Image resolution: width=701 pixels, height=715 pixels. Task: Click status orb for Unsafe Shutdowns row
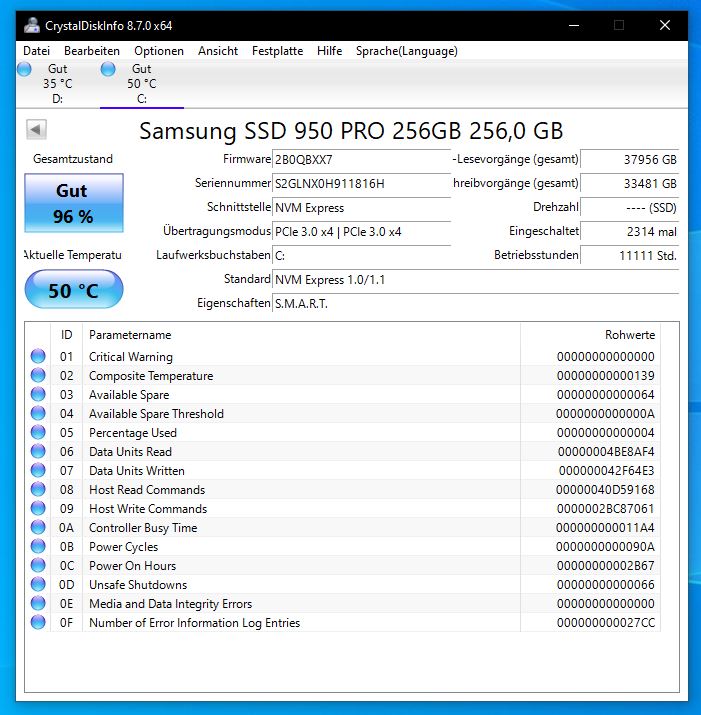[38, 584]
